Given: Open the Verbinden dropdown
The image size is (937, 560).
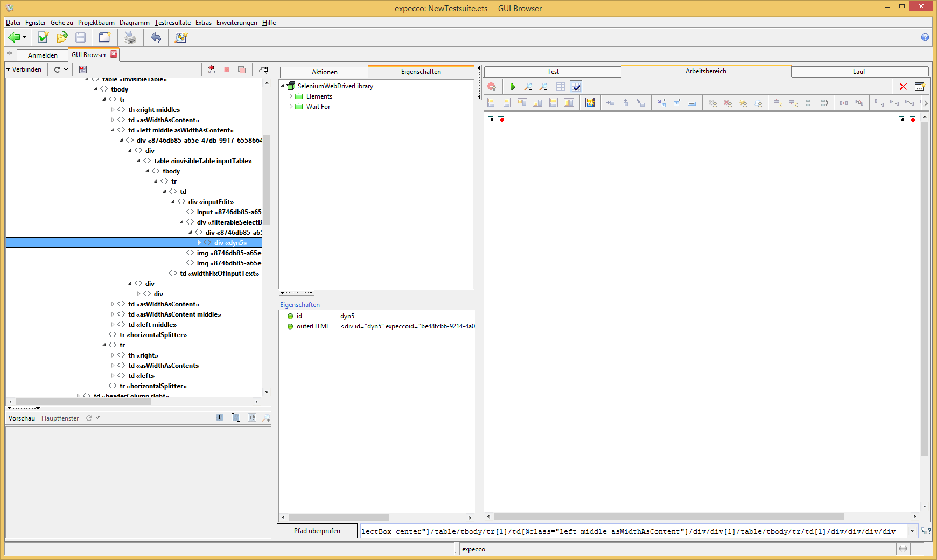Looking at the screenshot, I should point(24,69).
